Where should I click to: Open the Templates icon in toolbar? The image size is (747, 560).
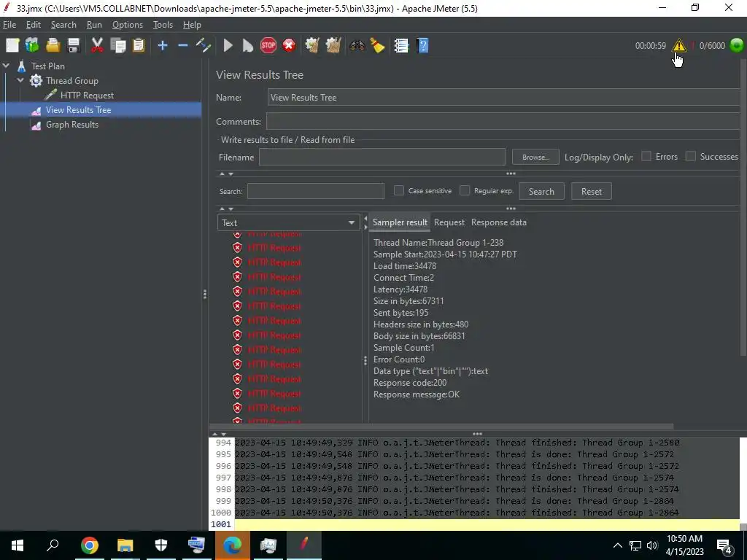click(32, 46)
